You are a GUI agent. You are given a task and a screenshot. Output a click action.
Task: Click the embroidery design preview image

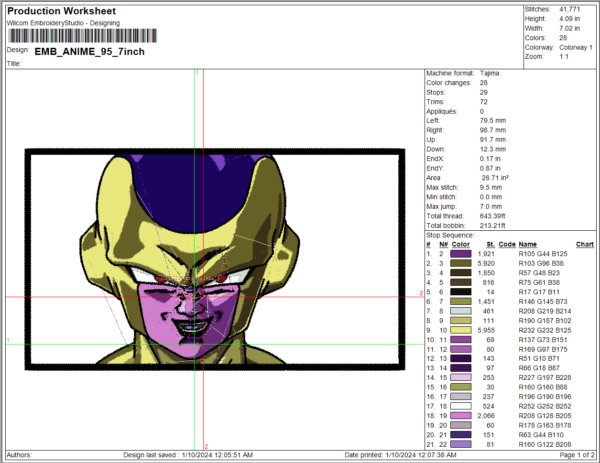tap(215, 259)
